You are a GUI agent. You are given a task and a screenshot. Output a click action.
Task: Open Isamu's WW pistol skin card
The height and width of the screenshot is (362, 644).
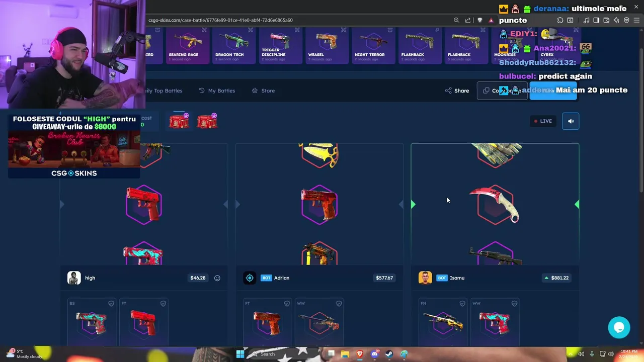[495, 322]
